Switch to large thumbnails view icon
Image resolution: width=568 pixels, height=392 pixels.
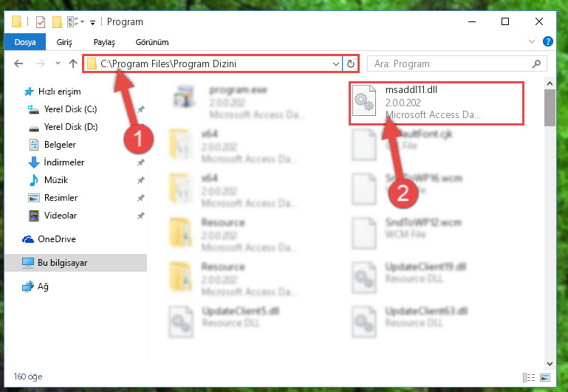point(545,377)
